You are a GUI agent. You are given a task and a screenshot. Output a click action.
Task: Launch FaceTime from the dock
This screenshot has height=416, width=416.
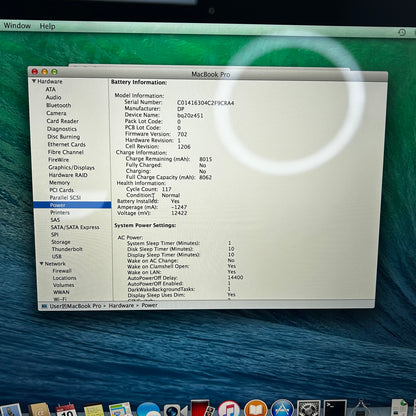[175, 411]
